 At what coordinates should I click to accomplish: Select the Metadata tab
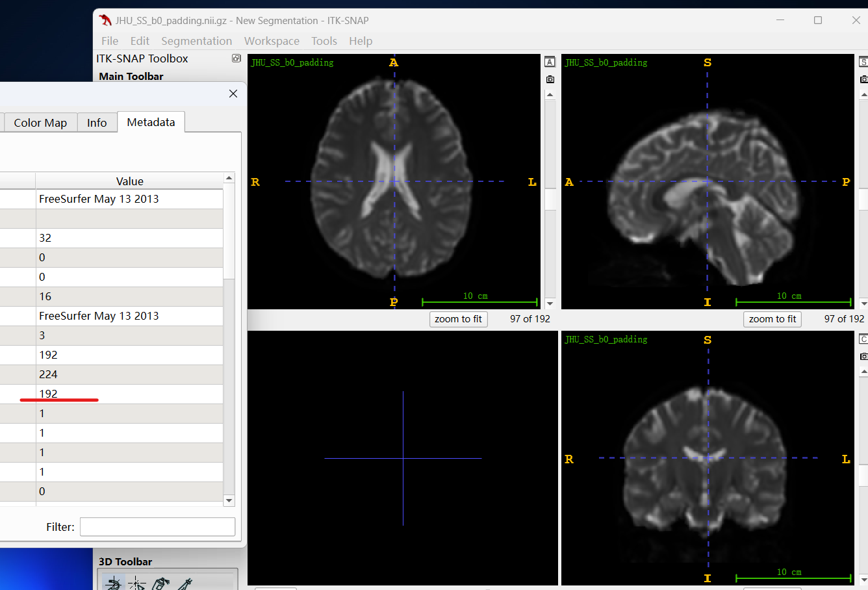[151, 122]
